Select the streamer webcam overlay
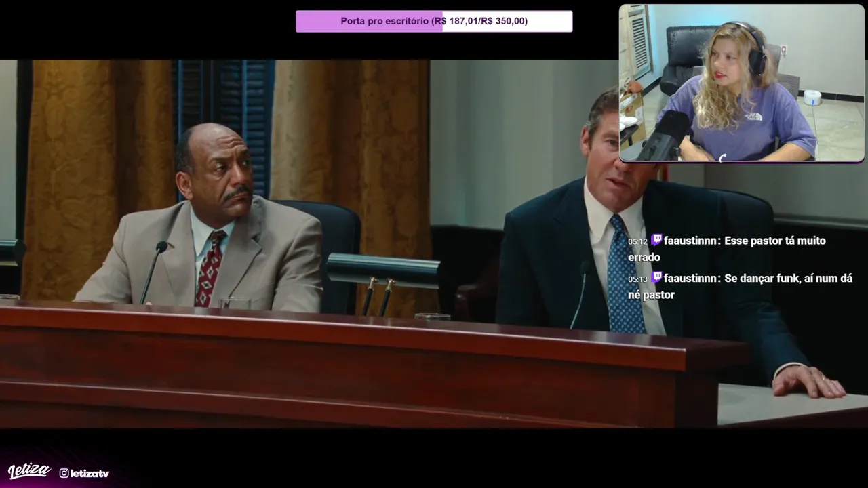Viewport: 868px width, 488px height. point(742,83)
